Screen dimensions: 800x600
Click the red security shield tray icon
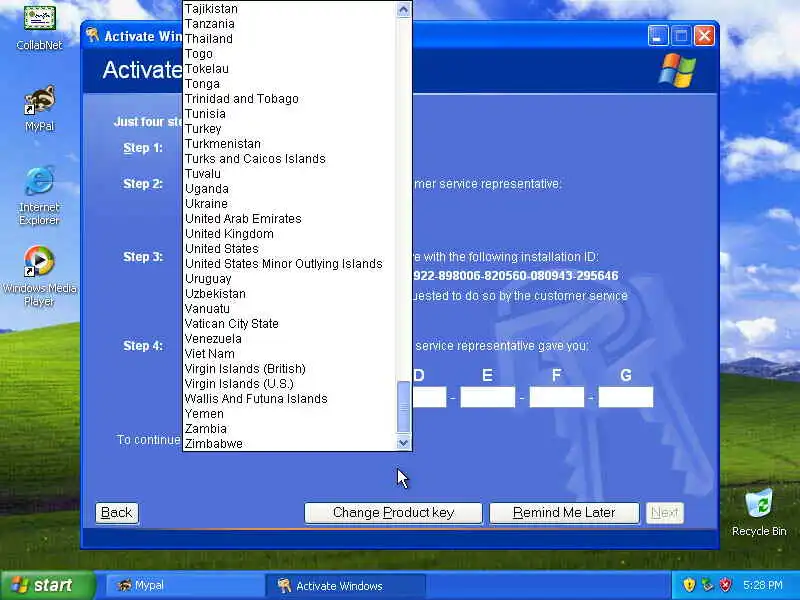(726, 585)
